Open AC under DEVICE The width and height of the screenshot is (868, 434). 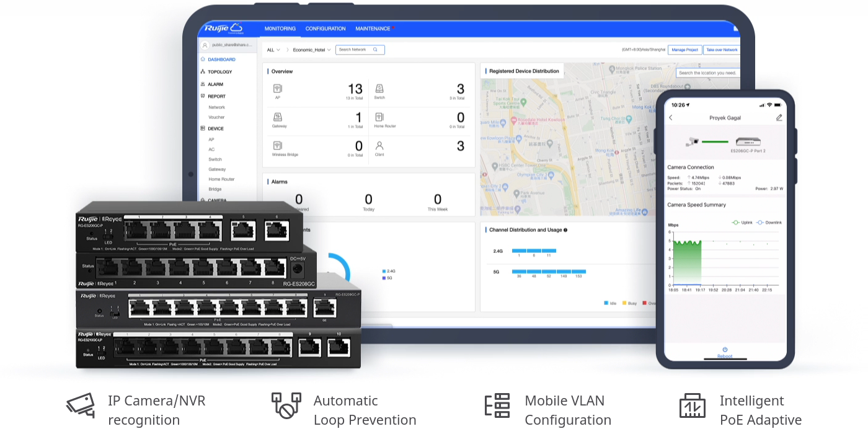click(x=211, y=149)
